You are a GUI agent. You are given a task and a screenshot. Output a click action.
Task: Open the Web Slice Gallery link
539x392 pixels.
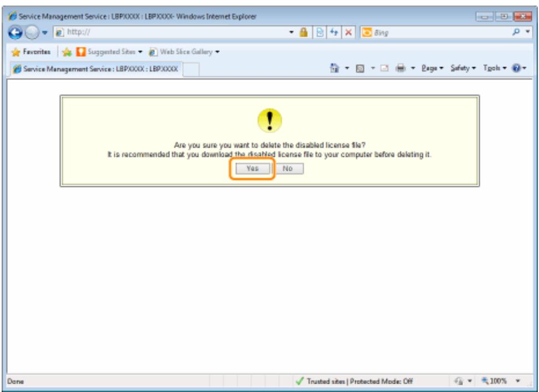coord(184,52)
